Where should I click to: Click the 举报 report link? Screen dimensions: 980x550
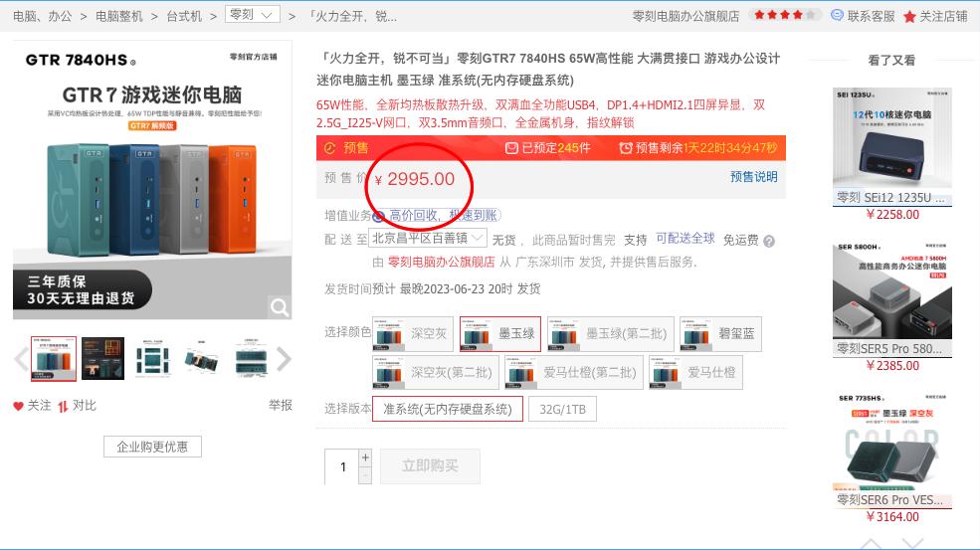point(281,405)
